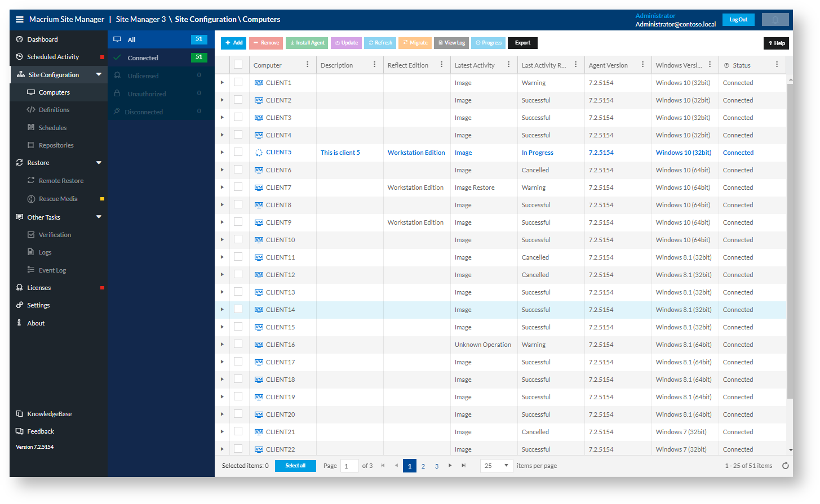This screenshot has width=820, height=504.
Task: Open Description column options menu
Action: click(x=374, y=65)
